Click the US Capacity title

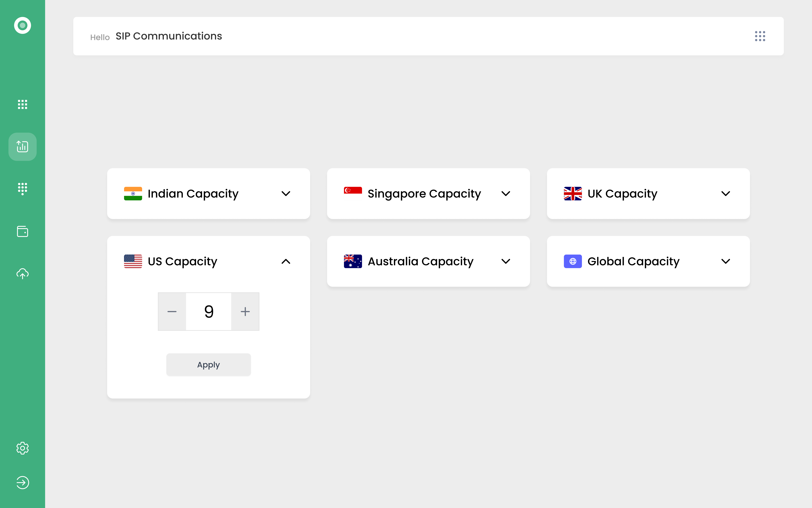pyautogui.click(x=183, y=262)
